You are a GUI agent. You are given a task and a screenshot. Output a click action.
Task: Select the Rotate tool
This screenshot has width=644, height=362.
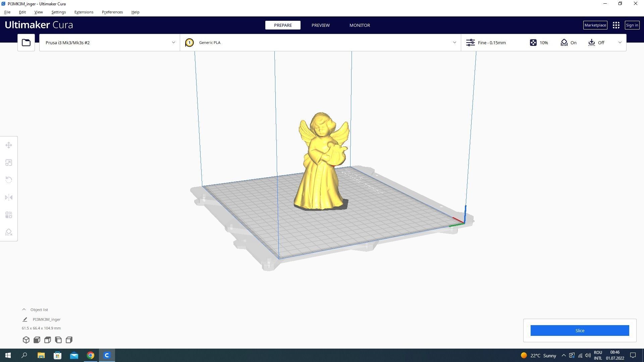[9, 180]
